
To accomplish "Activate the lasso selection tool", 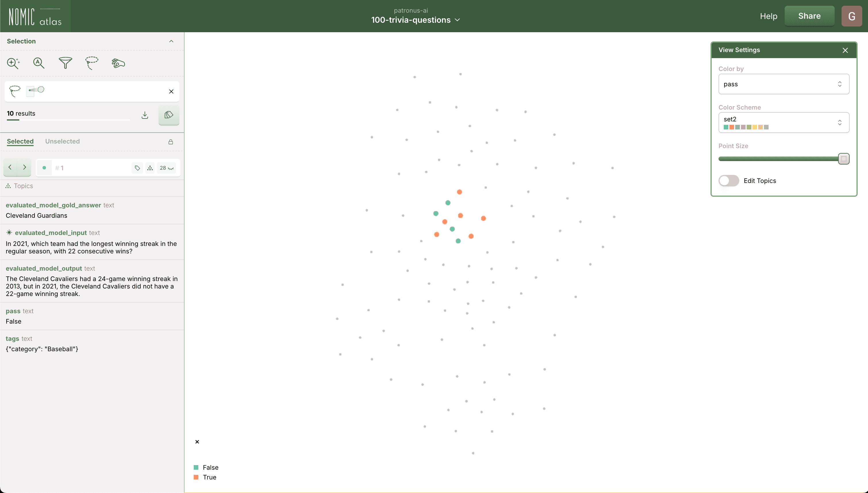I will (x=92, y=63).
